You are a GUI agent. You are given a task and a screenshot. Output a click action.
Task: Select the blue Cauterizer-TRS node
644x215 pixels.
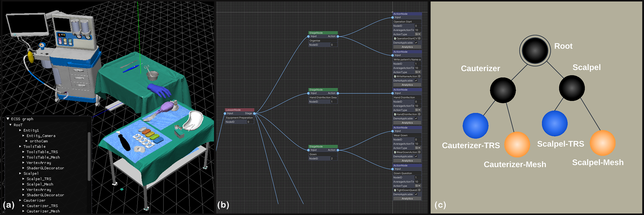[475, 126]
